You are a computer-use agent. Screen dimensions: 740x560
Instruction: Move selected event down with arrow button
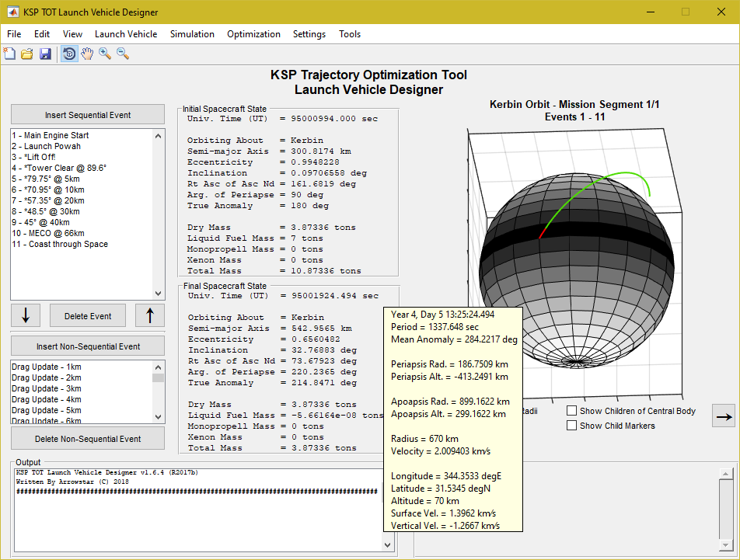[26, 315]
